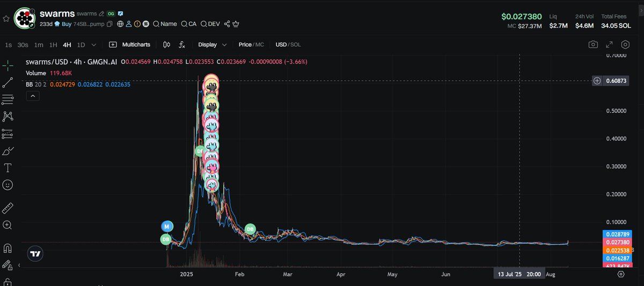Switch chart to MC mode
The width and height of the screenshot is (644, 286).
[x=260, y=45]
